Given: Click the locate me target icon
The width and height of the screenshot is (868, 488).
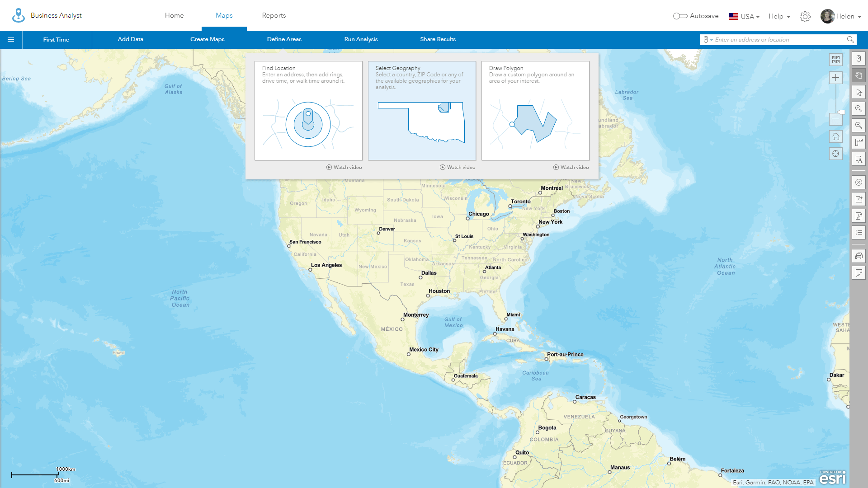Looking at the screenshot, I should tap(835, 154).
